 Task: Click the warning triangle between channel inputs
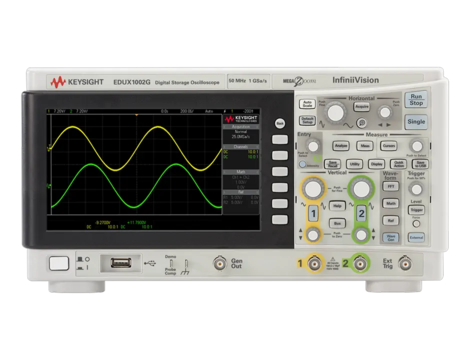coord(333,259)
